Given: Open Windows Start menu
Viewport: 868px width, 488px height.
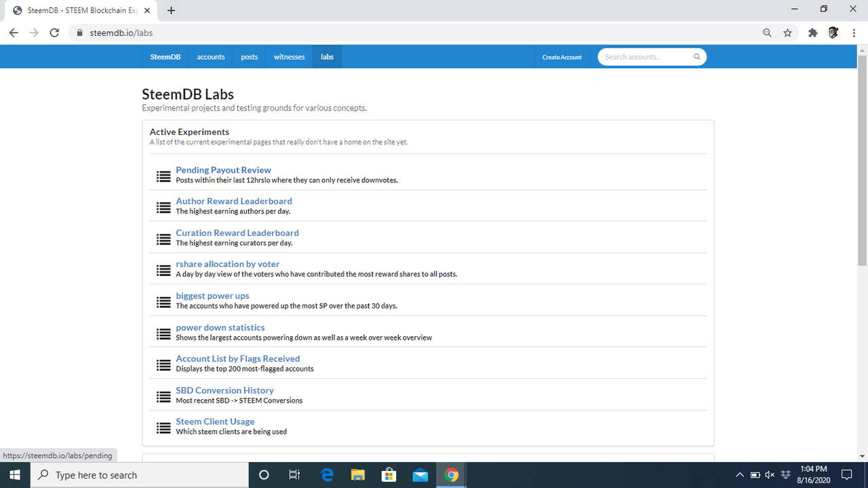Looking at the screenshot, I should tap(15, 475).
